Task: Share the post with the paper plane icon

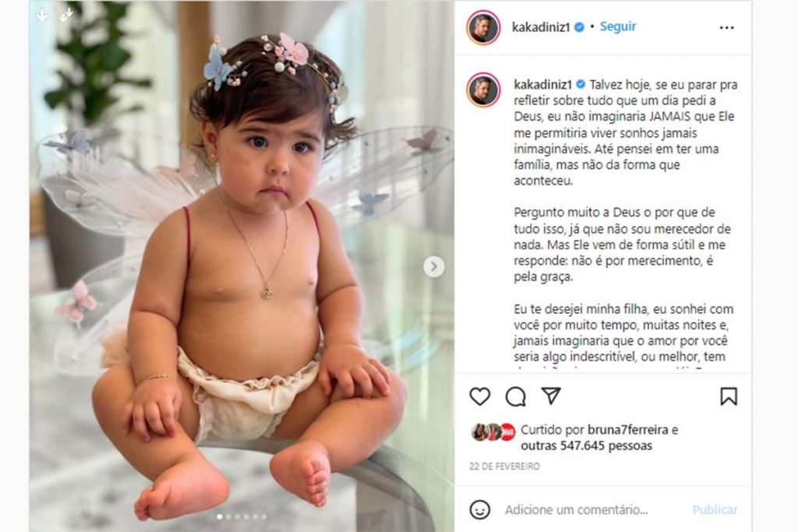Action: pyautogui.click(x=551, y=396)
